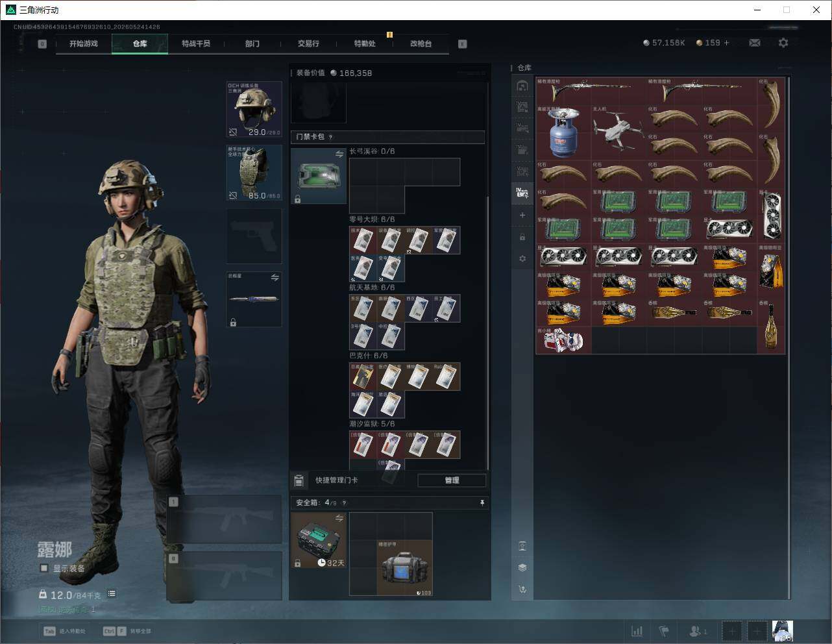This screenshot has height=644, width=832.
Task: Select the blue gas canister item
Action: pos(563,133)
